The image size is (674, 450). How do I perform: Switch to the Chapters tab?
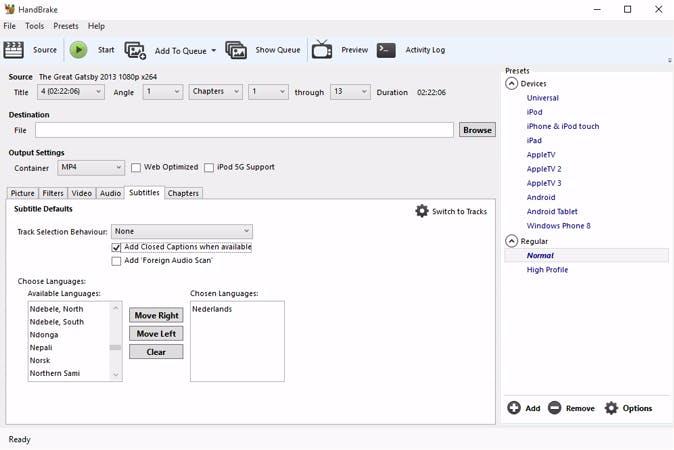(183, 193)
